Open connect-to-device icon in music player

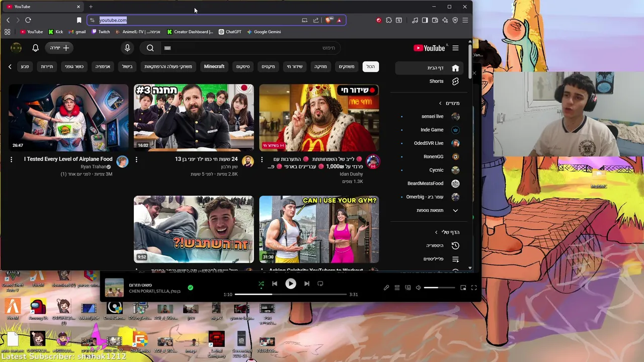coord(408,288)
